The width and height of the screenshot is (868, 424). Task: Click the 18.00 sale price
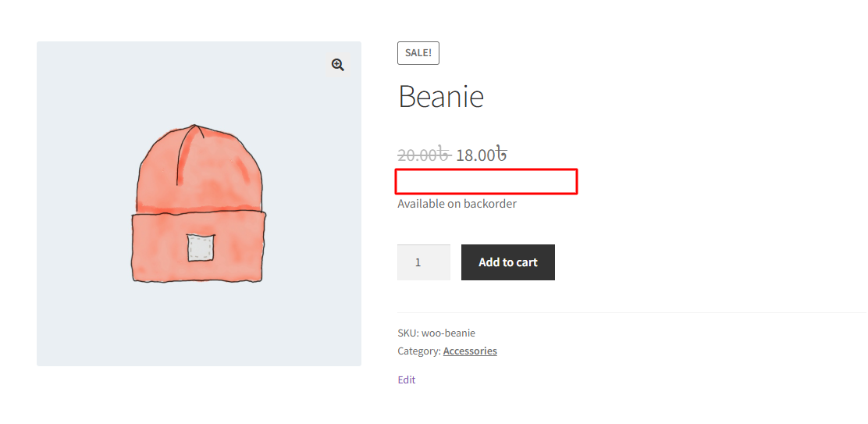(x=475, y=155)
